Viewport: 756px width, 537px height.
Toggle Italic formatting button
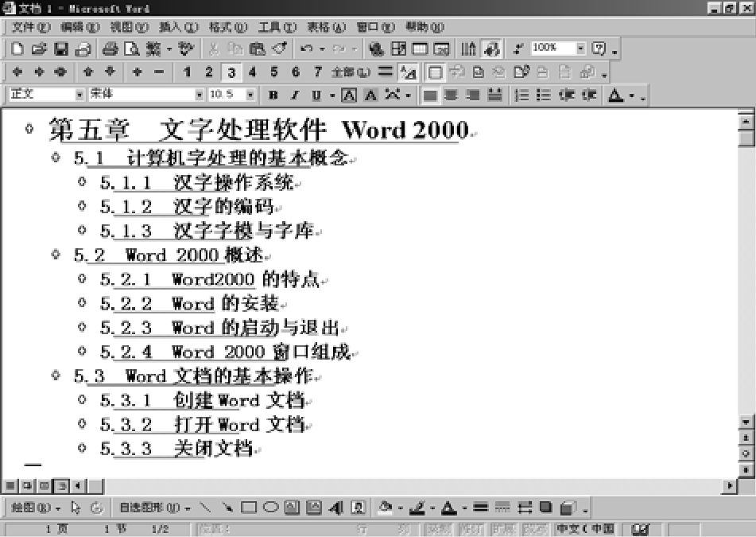pyautogui.click(x=295, y=95)
